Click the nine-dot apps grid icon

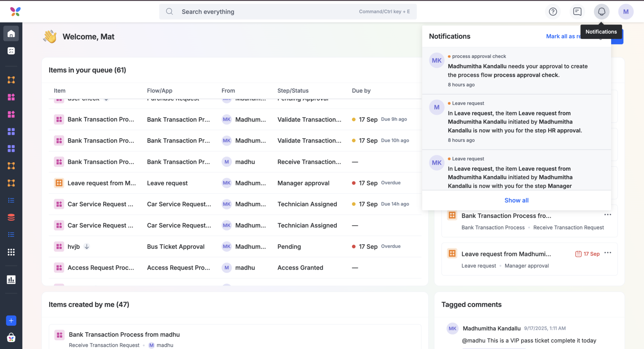point(11,252)
